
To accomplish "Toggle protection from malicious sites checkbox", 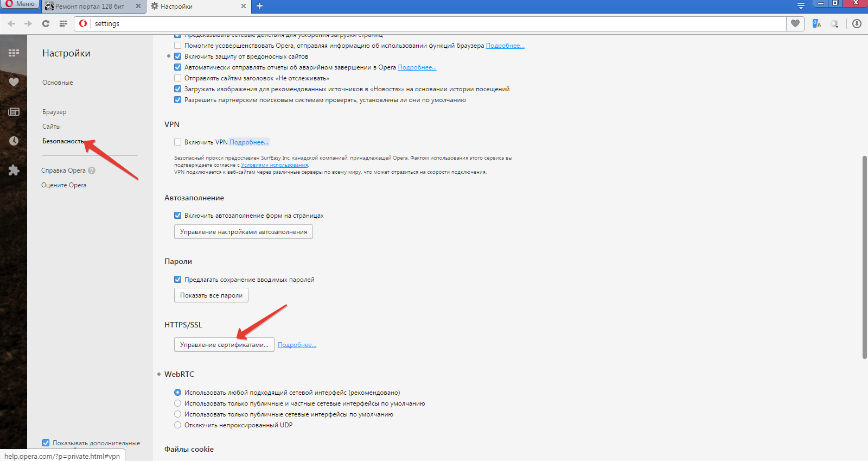I will [177, 56].
